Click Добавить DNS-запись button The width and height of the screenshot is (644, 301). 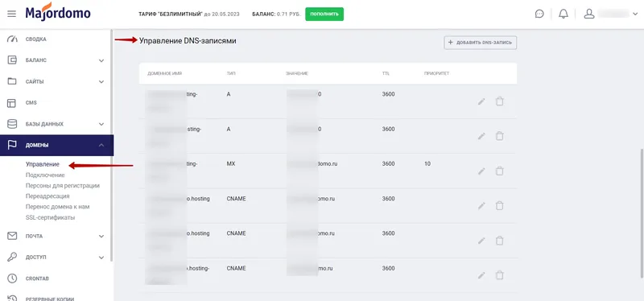pos(480,43)
